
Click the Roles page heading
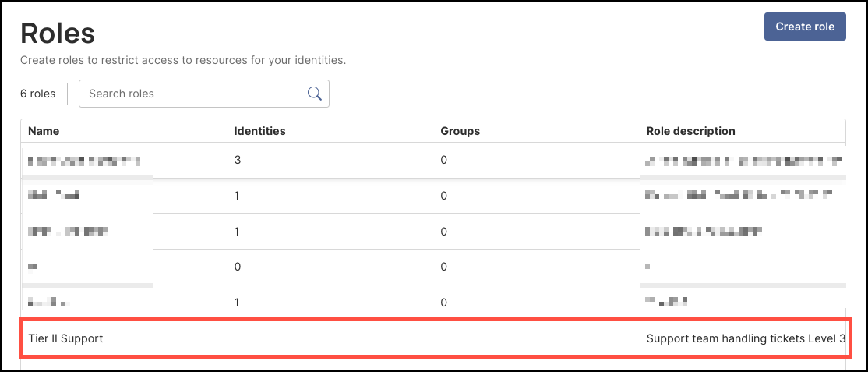58,34
